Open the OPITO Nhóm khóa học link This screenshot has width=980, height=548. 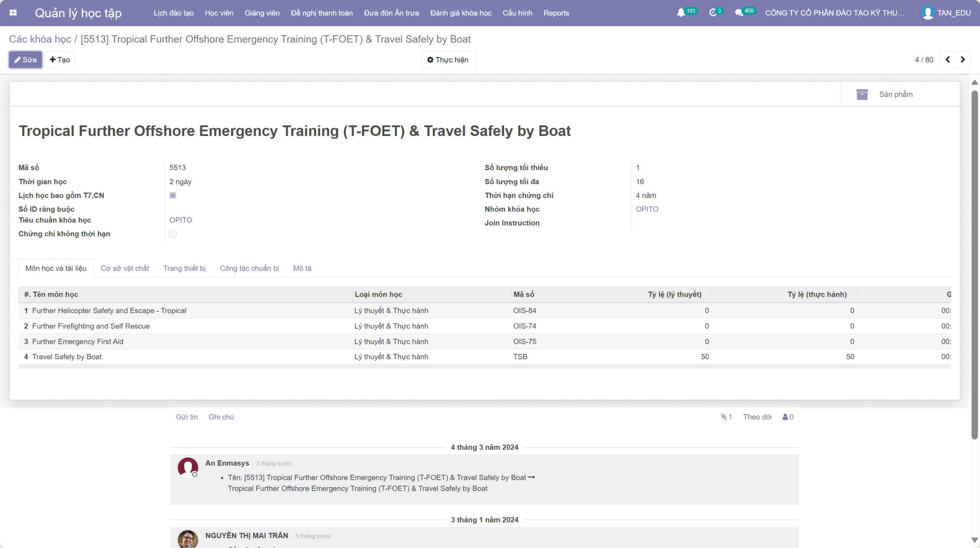pos(647,209)
